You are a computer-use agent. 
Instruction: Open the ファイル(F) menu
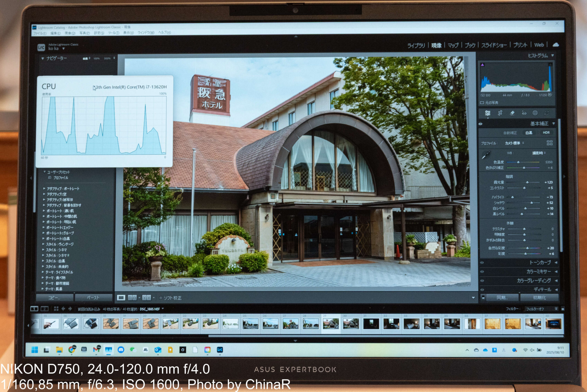point(40,33)
